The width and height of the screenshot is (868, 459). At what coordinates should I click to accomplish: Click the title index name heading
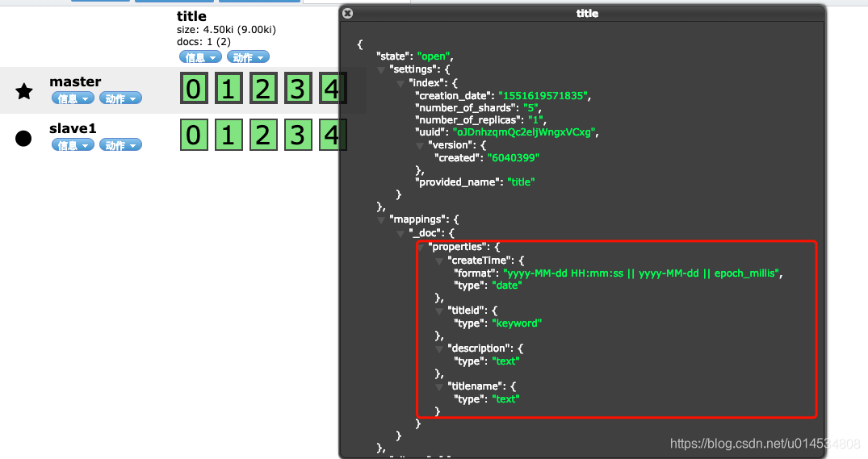click(191, 16)
